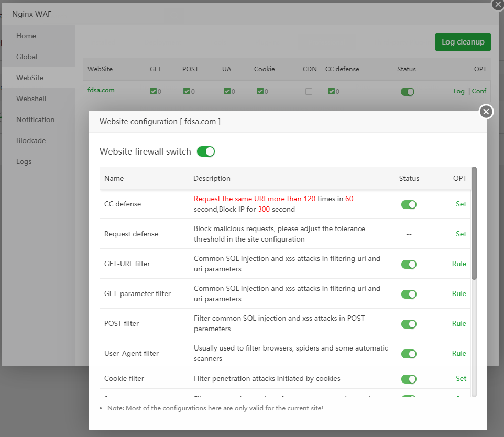Close the Website configuration dialog
The height and width of the screenshot is (437, 504).
coord(486,112)
